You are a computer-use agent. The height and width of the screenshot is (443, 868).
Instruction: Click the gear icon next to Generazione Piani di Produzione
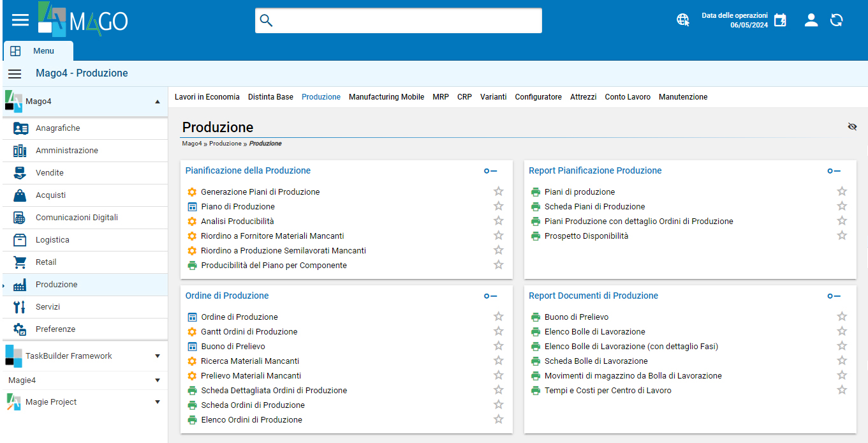[x=192, y=192]
